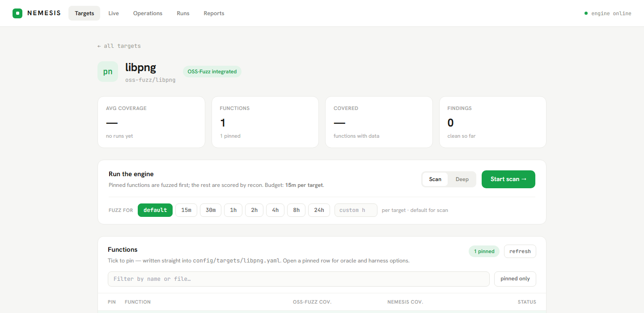Select the 1h fuzz duration
This screenshot has width=644, height=313.
(x=233, y=210)
